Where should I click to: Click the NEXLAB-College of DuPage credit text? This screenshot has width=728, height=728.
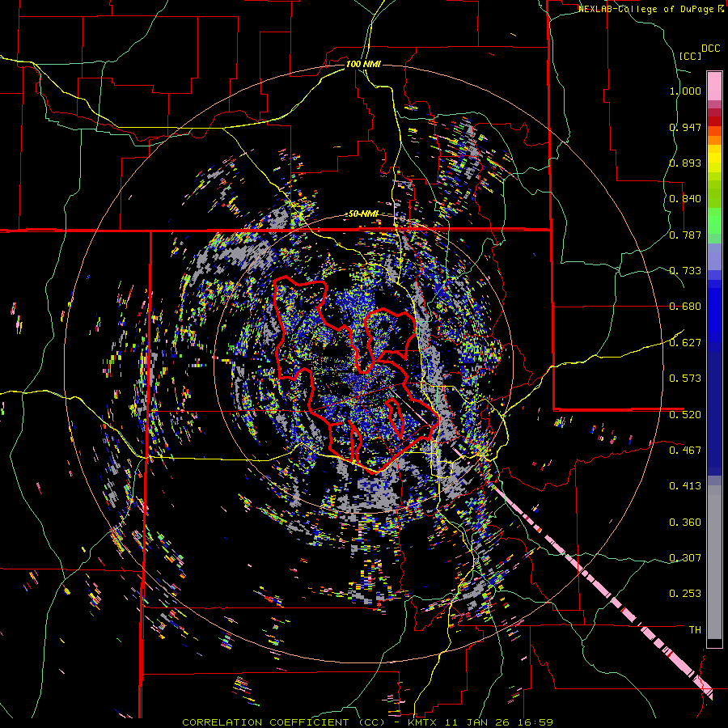coord(650,9)
